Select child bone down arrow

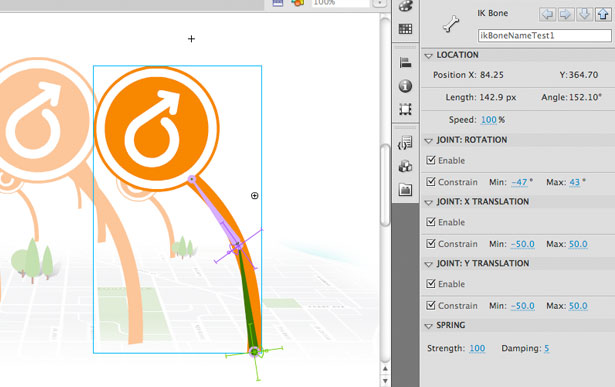click(584, 15)
